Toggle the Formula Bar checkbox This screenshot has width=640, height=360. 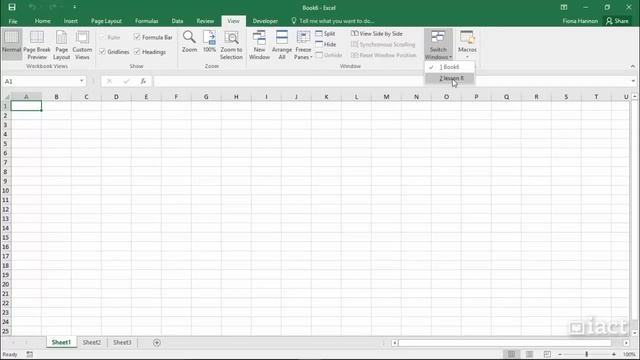pos(137,37)
